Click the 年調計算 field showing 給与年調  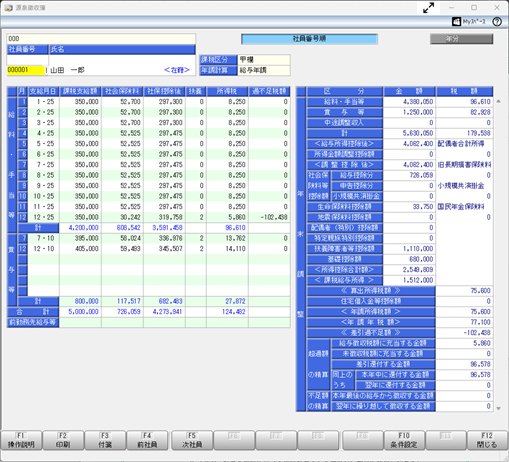click(264, 70)
